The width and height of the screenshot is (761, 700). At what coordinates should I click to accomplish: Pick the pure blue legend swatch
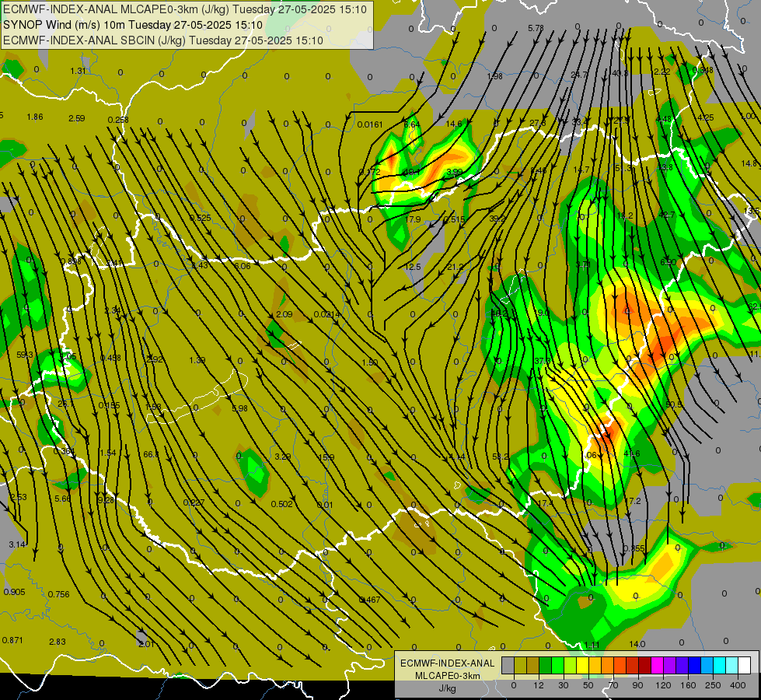coord(695,665)
